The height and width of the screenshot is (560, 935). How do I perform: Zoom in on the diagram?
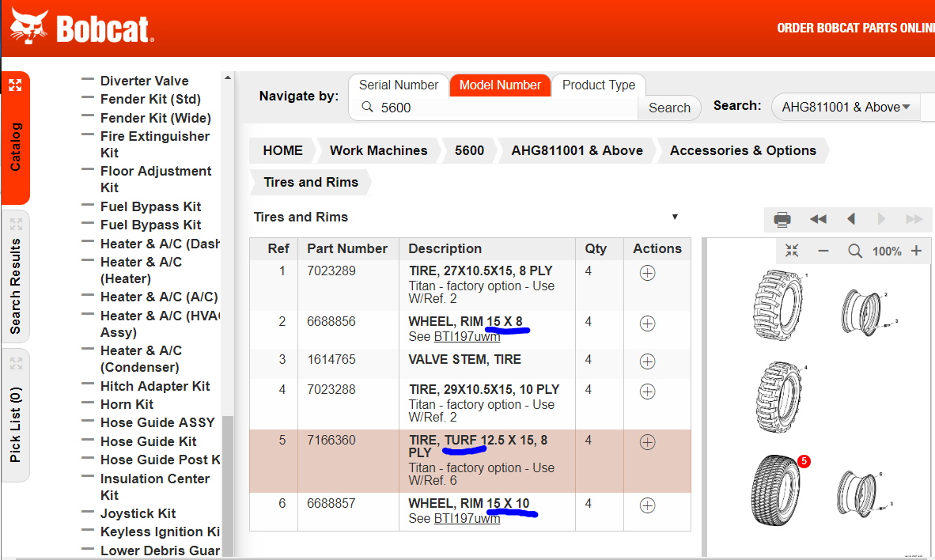pyautogui.click(x=917, y=251)
